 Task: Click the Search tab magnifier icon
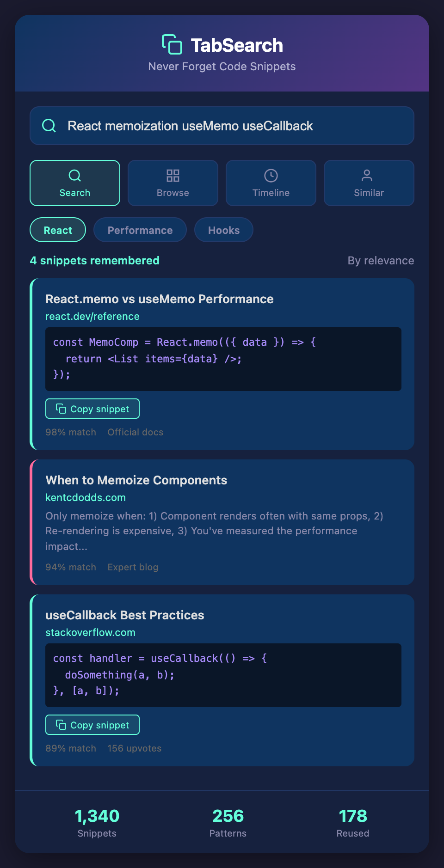(74, 176)
